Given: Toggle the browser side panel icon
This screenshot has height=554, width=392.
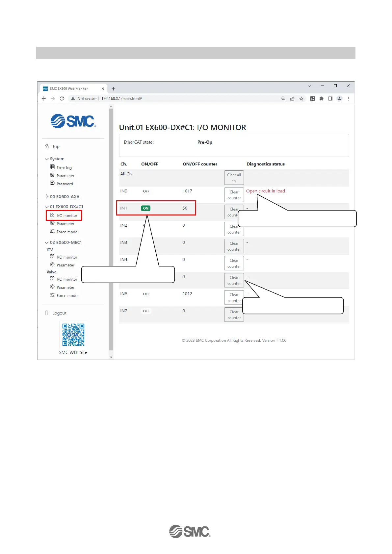Looking at the screenshot, I should click(x=330, y=98).
